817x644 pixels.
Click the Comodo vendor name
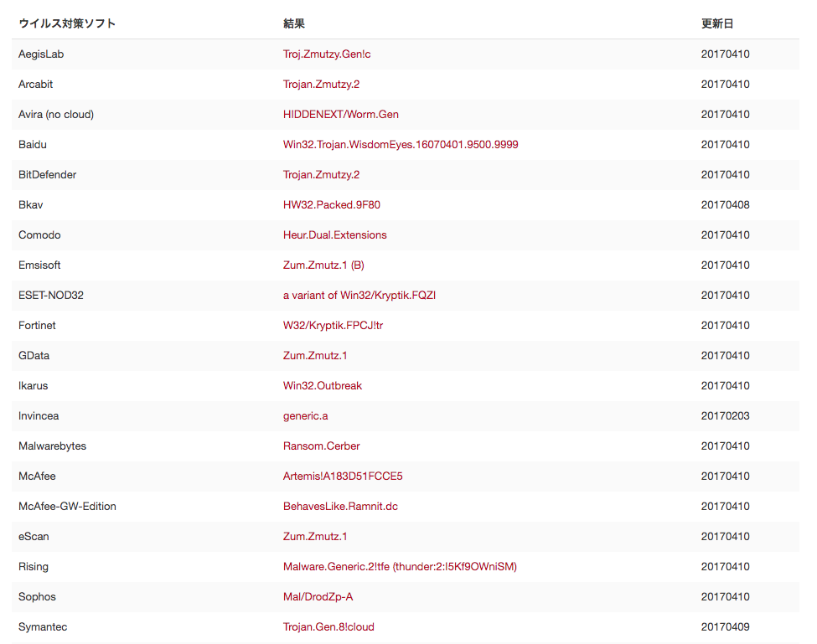tap(39, 235)
